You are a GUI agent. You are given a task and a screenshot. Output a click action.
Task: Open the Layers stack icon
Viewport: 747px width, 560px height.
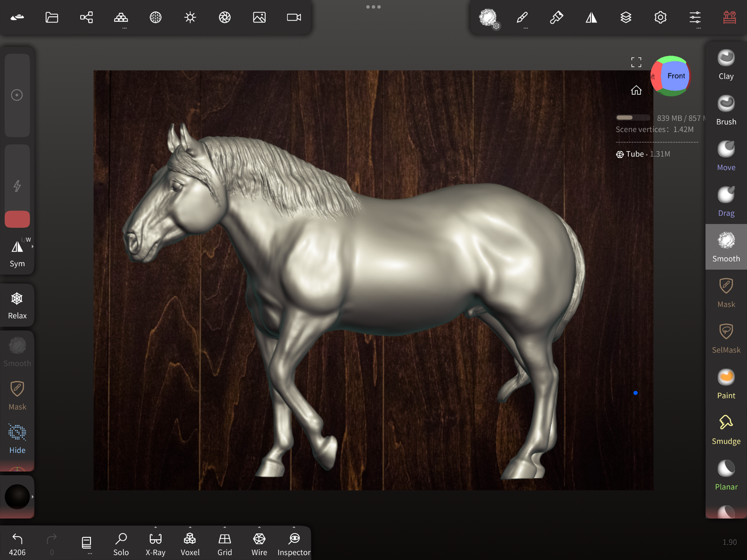tap(626, 17)
